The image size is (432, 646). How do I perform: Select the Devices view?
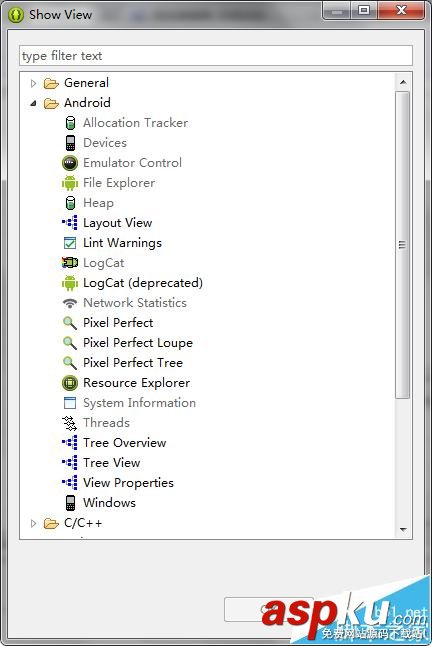(x=105, y=143)
